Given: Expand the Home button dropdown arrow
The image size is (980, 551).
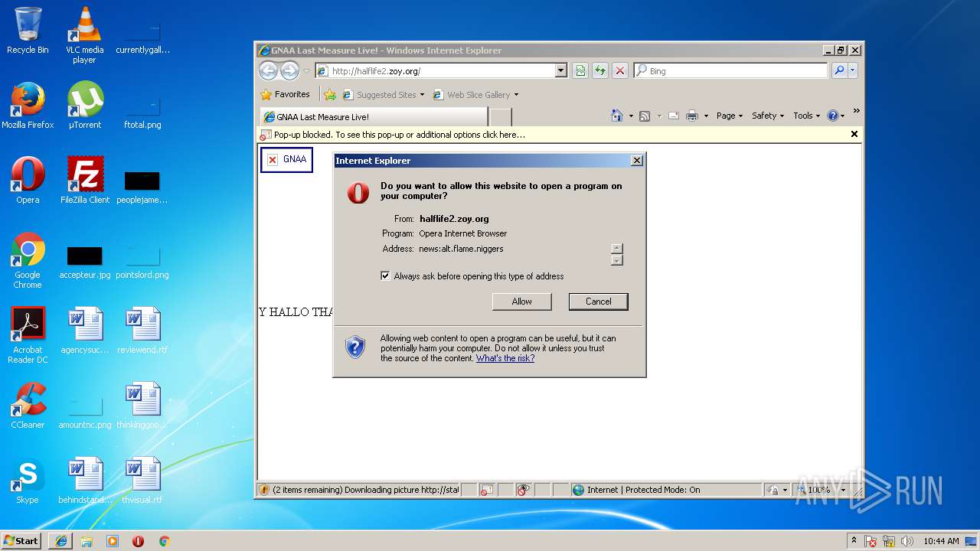Looking at the screenshot, I should coord(631,116).
